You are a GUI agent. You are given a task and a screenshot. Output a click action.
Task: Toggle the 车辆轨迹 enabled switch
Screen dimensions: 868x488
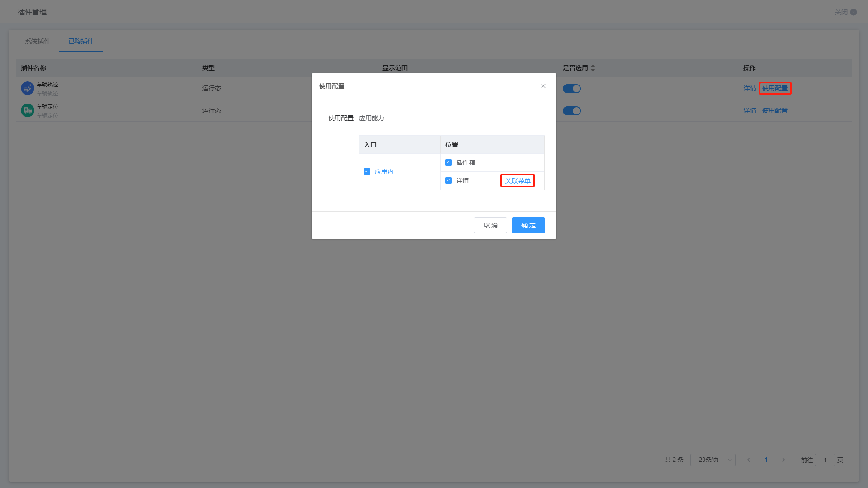(572, 89)
